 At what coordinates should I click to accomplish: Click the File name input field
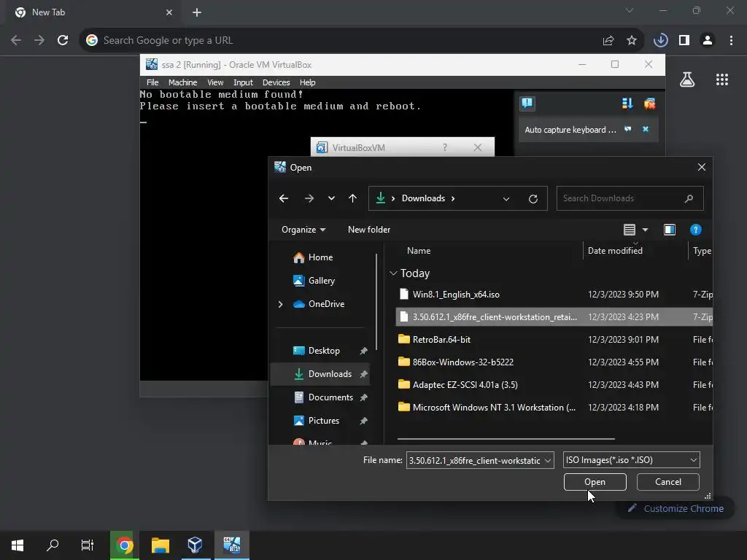(474, 461)
